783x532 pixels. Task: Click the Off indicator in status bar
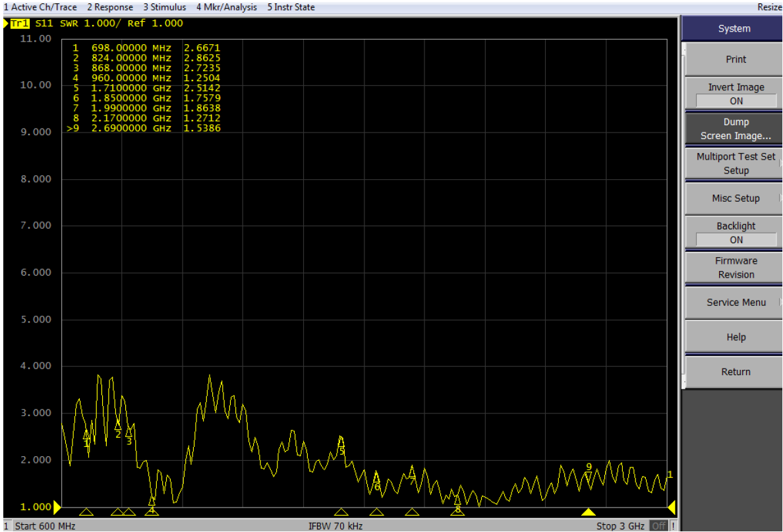[x=658, y=525]
